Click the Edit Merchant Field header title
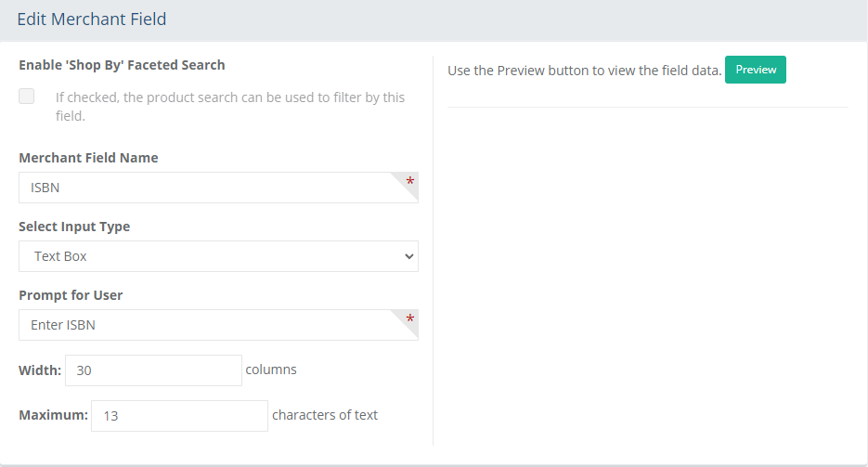The height and width of the screenshot is (467, 868). [x=91, y=19]
